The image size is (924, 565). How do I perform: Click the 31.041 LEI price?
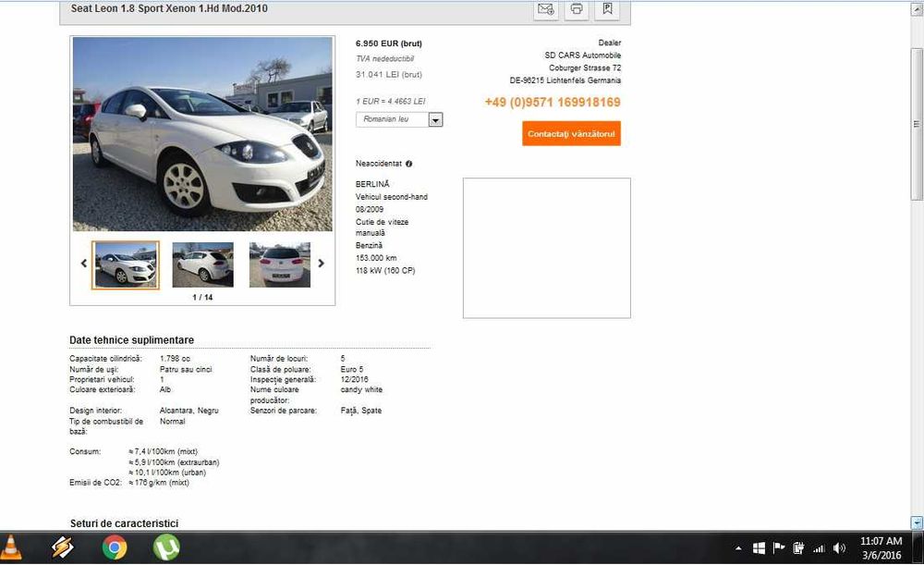(x=389, y=75)
